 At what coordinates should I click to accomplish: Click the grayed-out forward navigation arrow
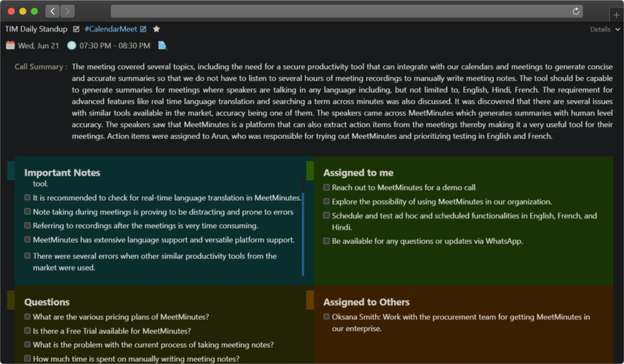coord(67,11)
